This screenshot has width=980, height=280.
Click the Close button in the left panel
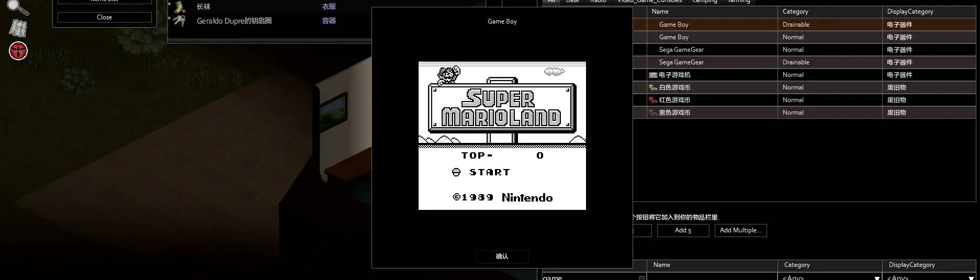(x=104, y=17)
